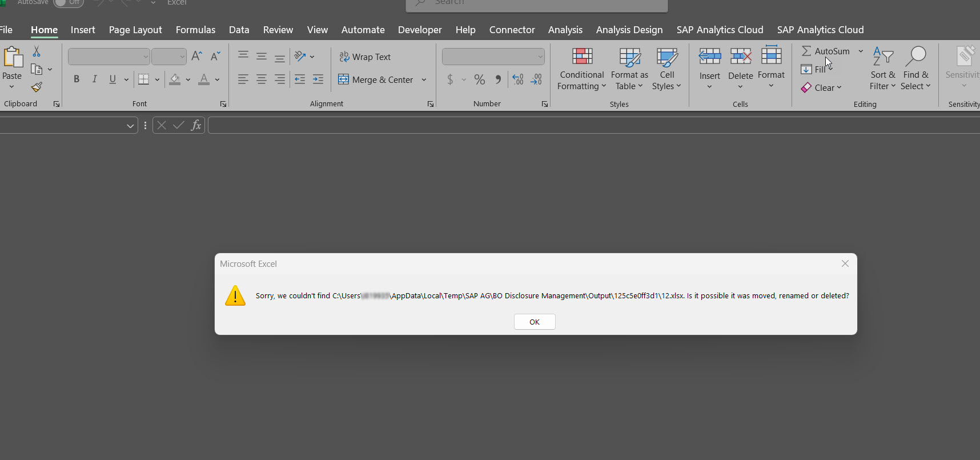
Task: Click OK in the Microsoft Excel dialog
Action: click(x=535, y=322)
